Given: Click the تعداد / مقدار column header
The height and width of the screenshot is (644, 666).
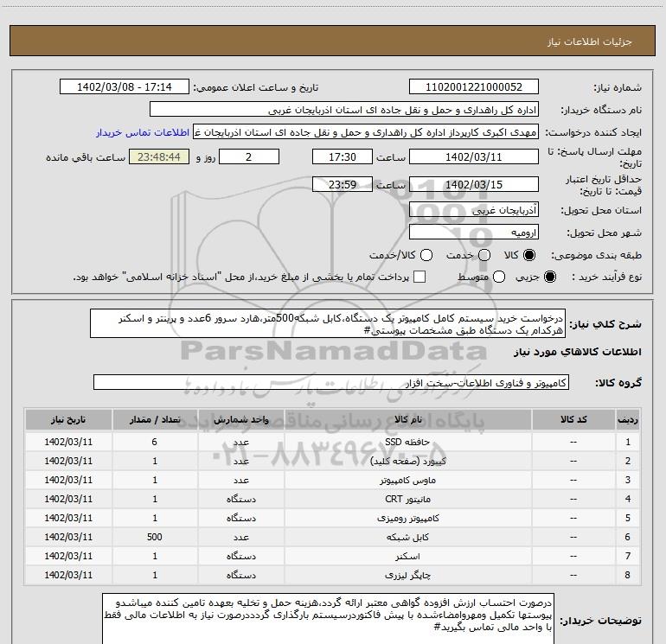Looking at the screenshot, I should point(155,420).
